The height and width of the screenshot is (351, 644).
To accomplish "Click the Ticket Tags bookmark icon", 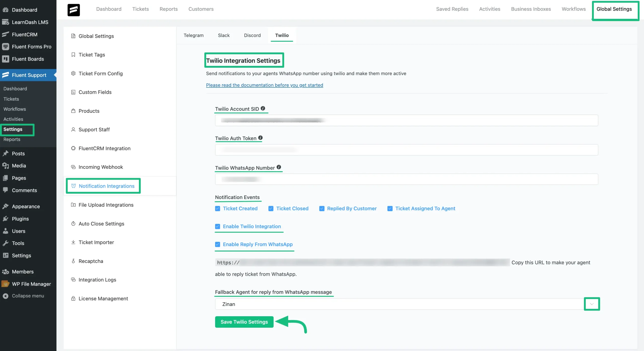I will pyautogui.click(x=73, y=55).
